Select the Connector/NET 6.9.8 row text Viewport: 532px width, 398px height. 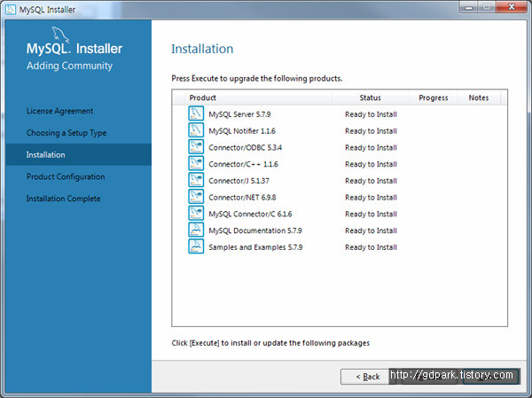(x=242, y=198)
